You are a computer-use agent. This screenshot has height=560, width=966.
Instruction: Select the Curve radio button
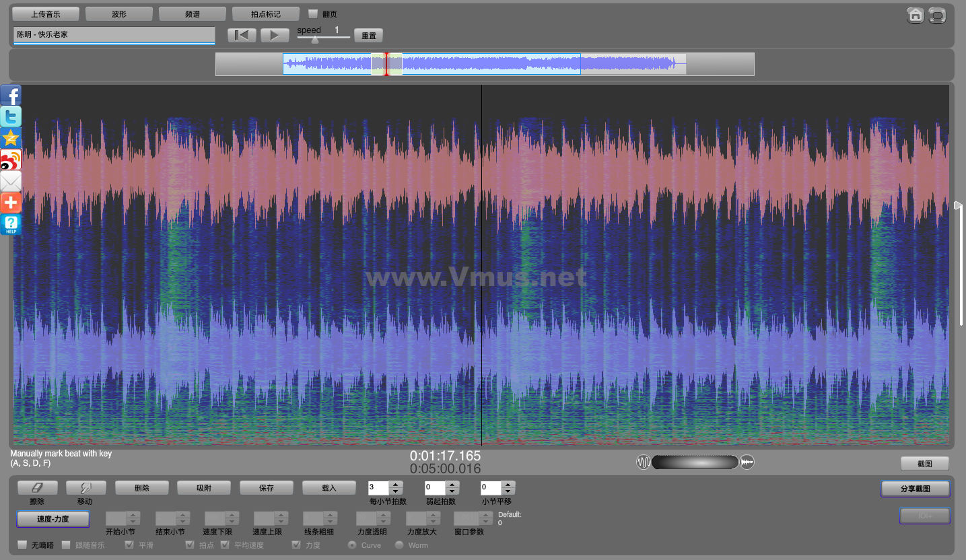tap(352, 545)
